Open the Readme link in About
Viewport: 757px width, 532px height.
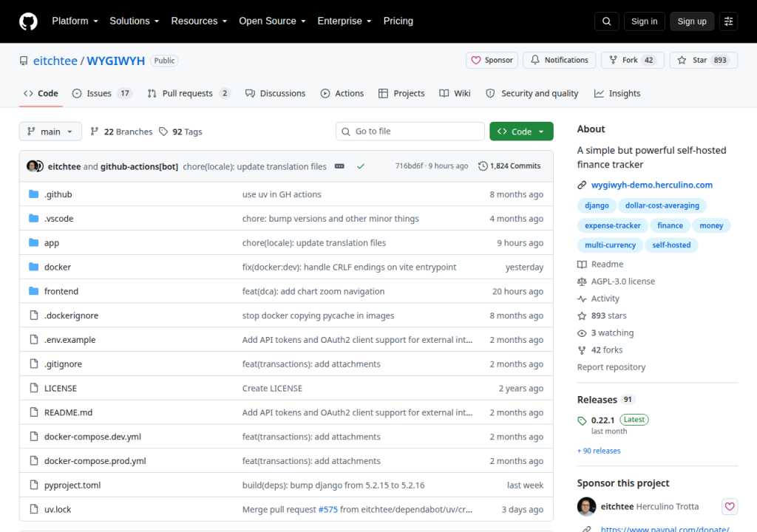[x=608, y=264]
